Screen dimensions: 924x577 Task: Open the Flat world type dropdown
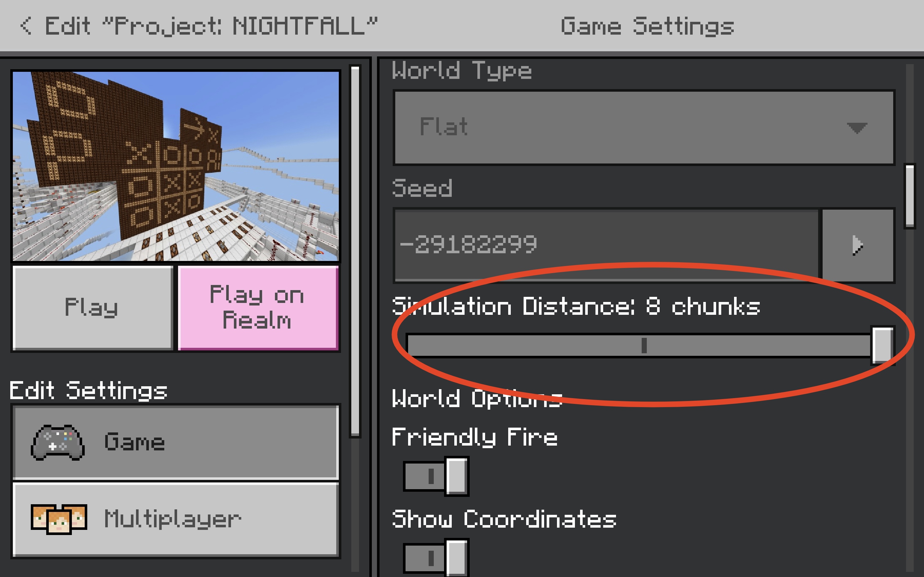click(644, 128)
